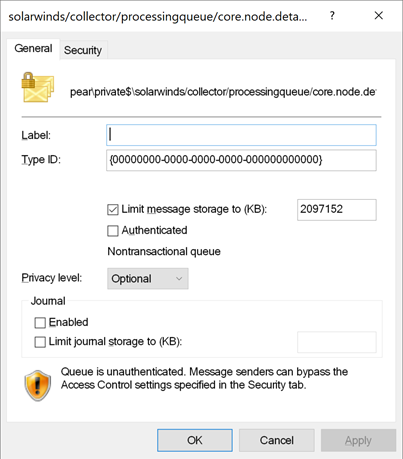Image resolution: width=403 pixels, height=459 pixels.
Task: Select the General tab
Action: (x=33, y=49)
